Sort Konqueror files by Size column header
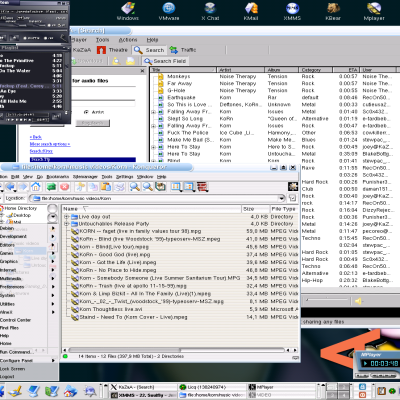Image resolution: width=400 pixels, height=400 pixels. tap(256, 209)
